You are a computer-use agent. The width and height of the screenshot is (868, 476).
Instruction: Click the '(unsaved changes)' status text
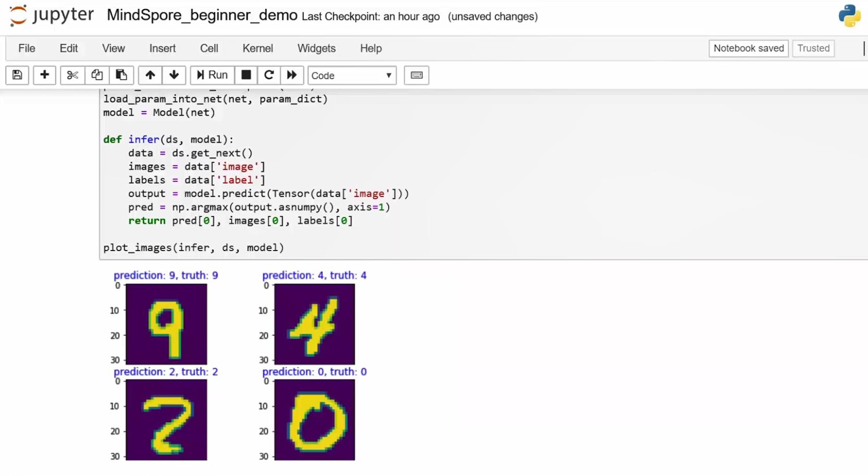tap(493, 17)
